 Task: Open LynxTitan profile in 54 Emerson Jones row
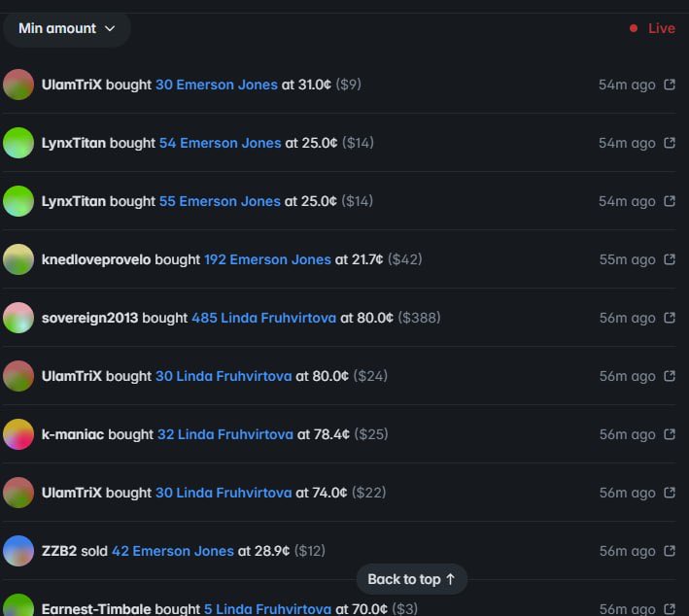click(74, 143)
